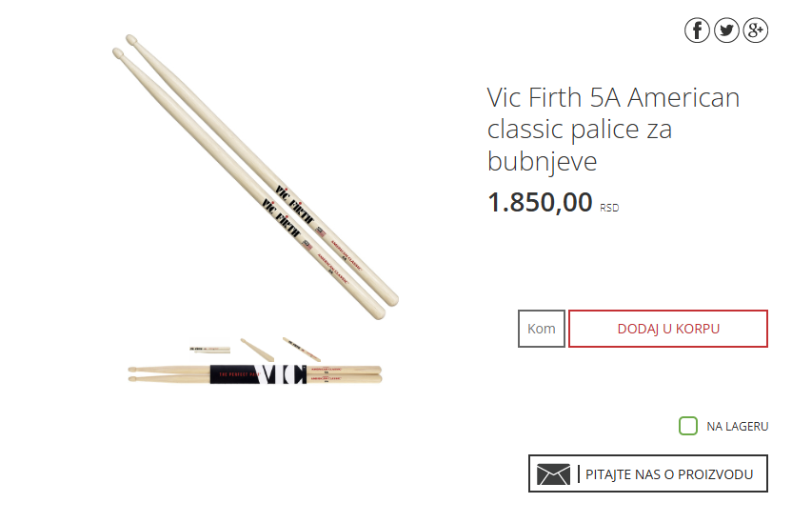Click Vic Firth logo on lower drumstick
The width and height of the screenshot is (812, 523).
click(280, 218)
